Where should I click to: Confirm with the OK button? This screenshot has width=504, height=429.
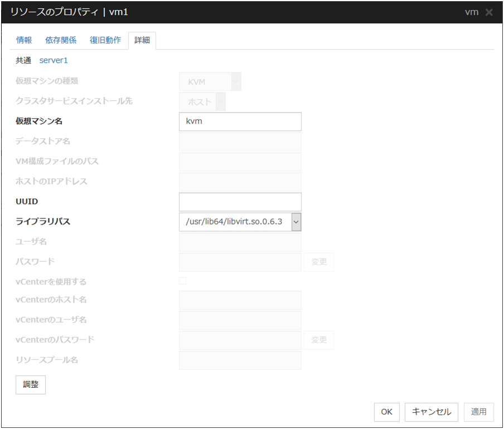386,412
